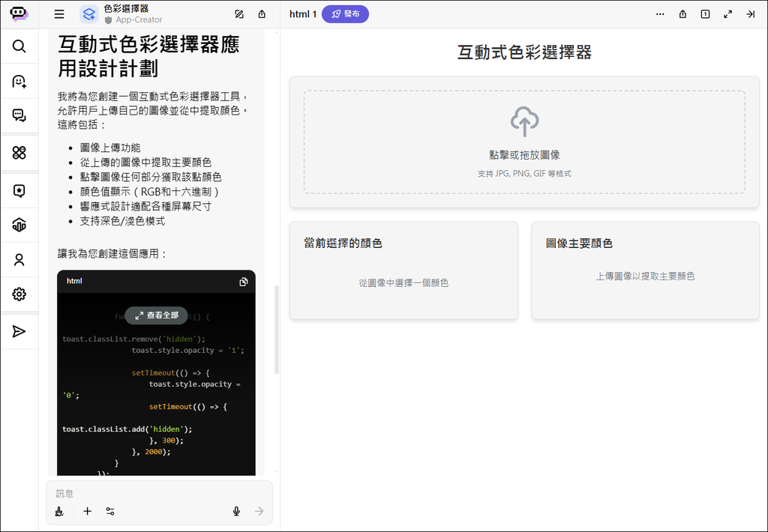768x532 pixels.
Task: Click the 訊息 message input field
Action: 159,493
